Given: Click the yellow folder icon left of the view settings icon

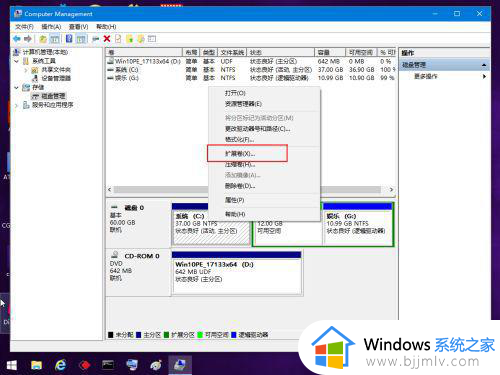Looking at the screenshot, I should pos(141,39).
